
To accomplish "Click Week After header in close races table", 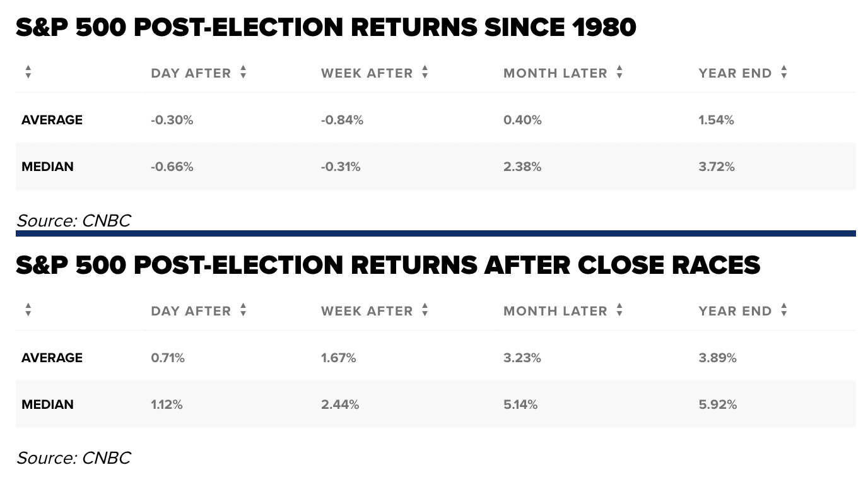I will coord(367,311).
